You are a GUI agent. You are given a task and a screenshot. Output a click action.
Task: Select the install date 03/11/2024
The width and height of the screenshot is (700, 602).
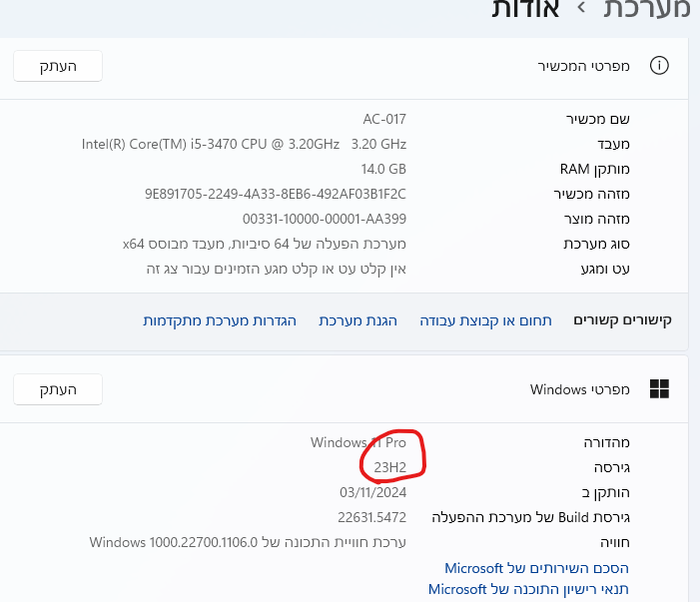pos(372,492)
